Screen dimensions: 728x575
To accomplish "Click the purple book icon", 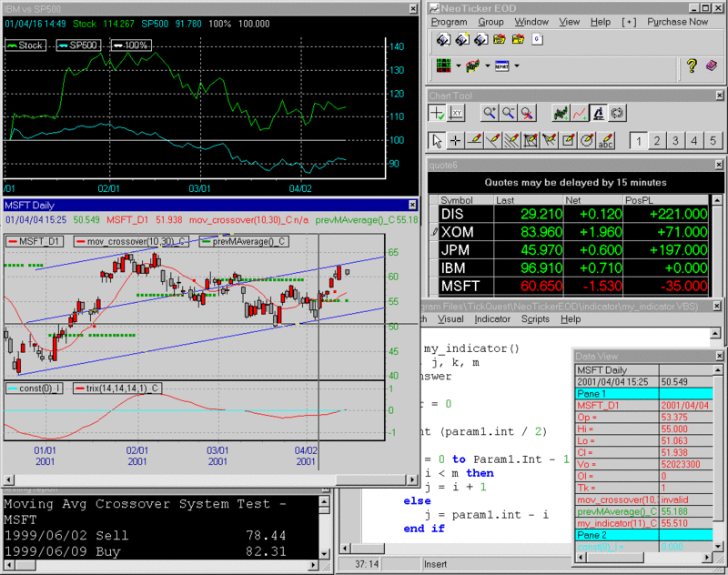I will [712, 66].
